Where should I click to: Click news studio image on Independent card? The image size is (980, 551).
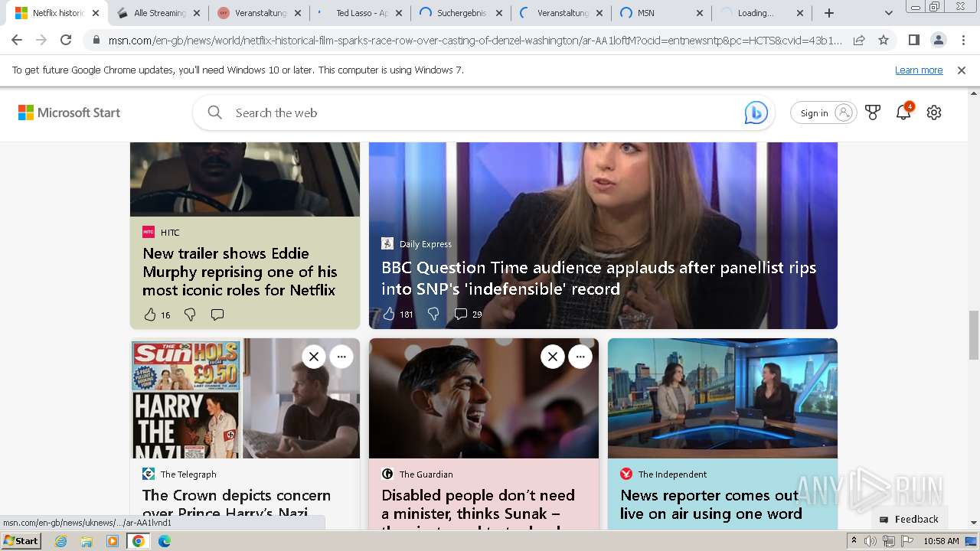coord(723,398)
